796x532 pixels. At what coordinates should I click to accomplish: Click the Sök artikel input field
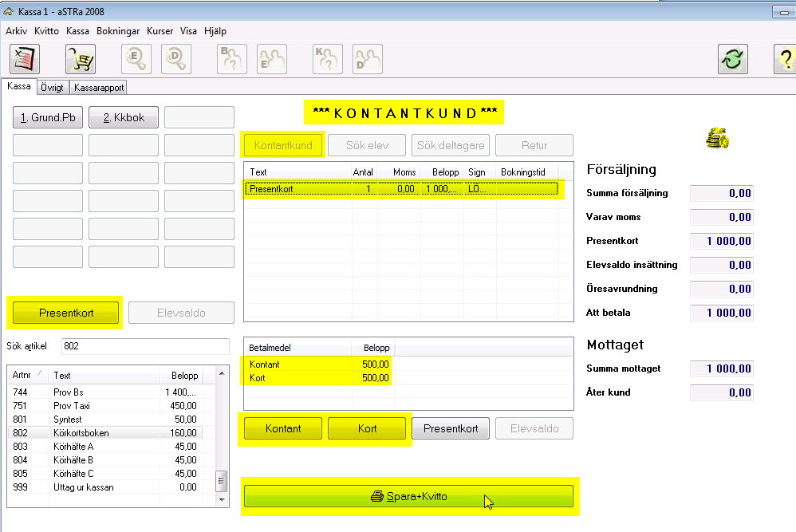[x=145, y=346]
